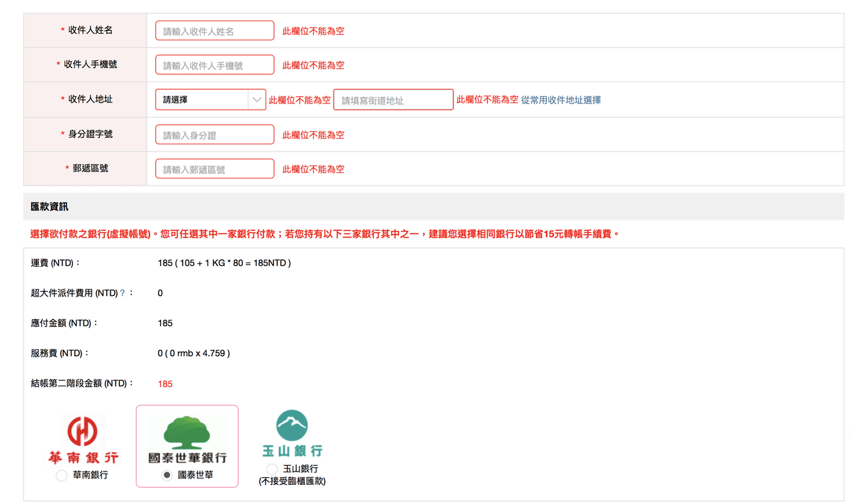Click into the 收件人手機號 input field

pyautogui.click(x=215, y=65)
